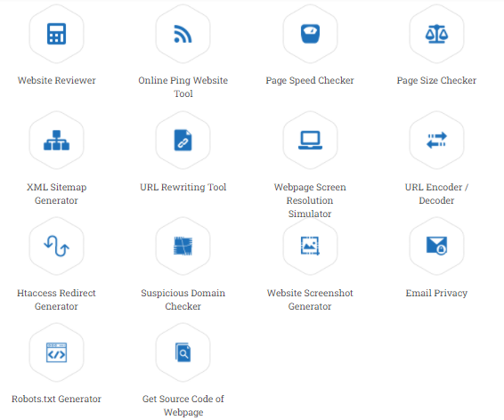Click the URL Rewriting Tool label
504x420 pixels.
point(183,187)
